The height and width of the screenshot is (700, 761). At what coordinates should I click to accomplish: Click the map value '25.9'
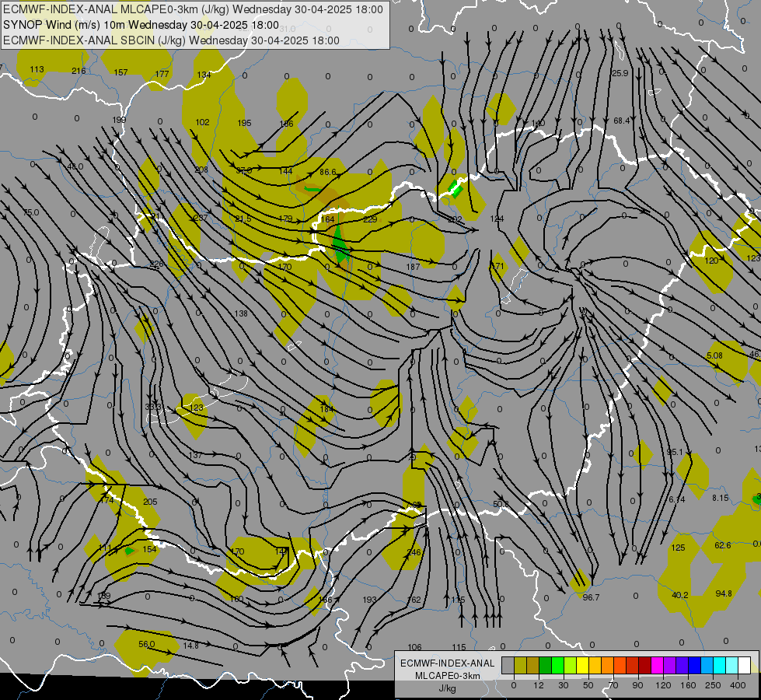620,73
